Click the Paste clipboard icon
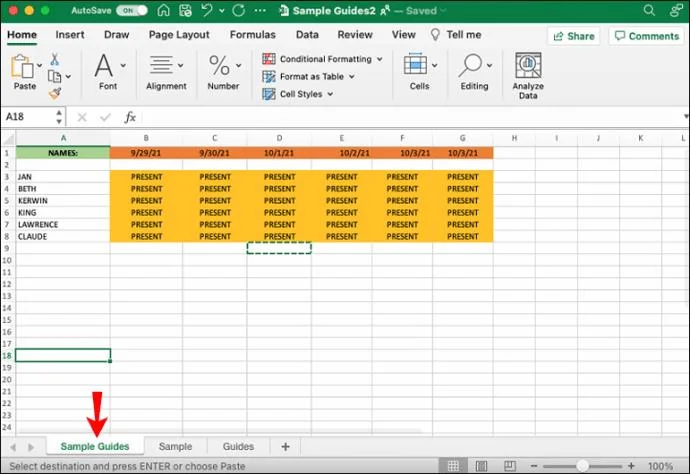690x474 pixels. coord(22,66)
